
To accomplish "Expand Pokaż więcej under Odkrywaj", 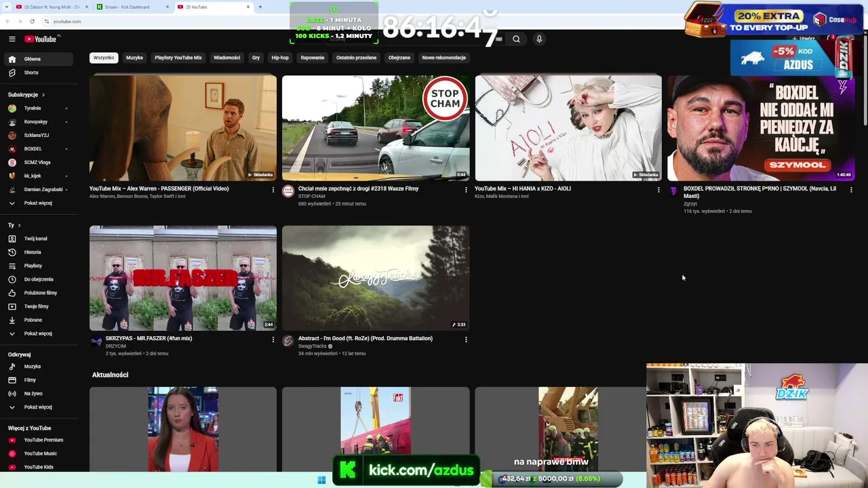I will [x=38, y=407].
